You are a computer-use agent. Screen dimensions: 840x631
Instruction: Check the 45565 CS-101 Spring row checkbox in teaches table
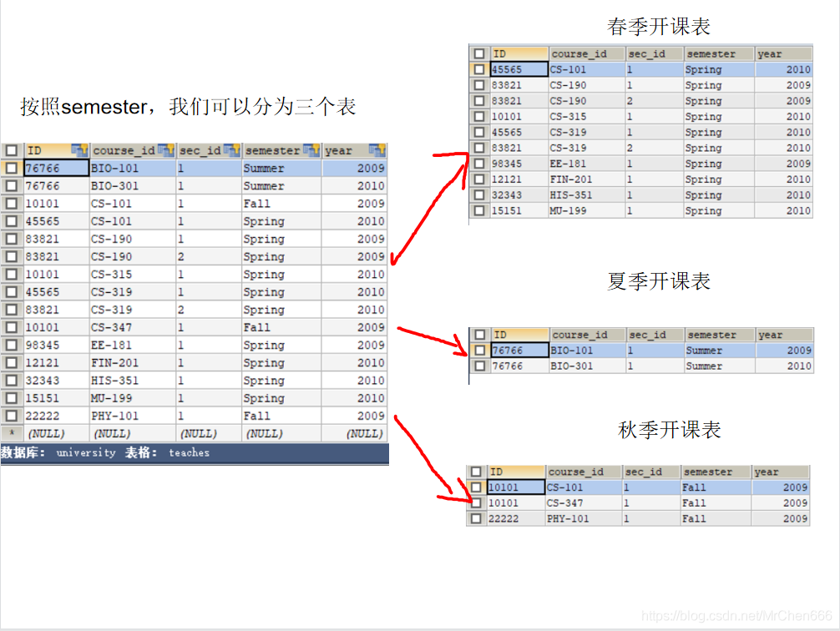pos(11,221)
